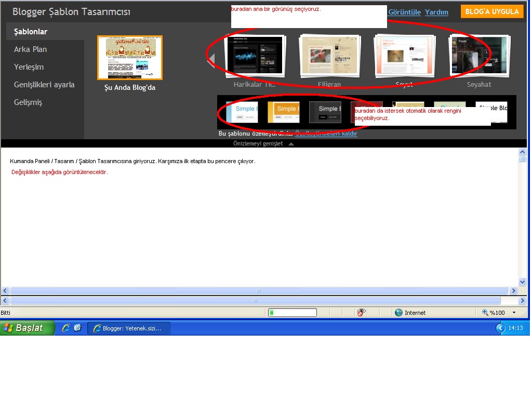Click preview pane scroll-down arrow
Viewport: 532px width, 399px height.
pos(523,282)
